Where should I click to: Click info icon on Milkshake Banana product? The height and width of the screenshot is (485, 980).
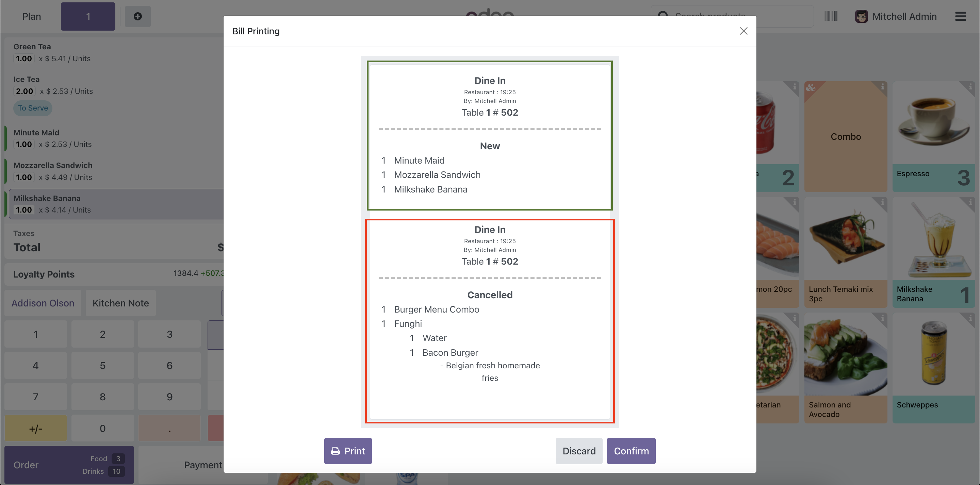(970, 202)
